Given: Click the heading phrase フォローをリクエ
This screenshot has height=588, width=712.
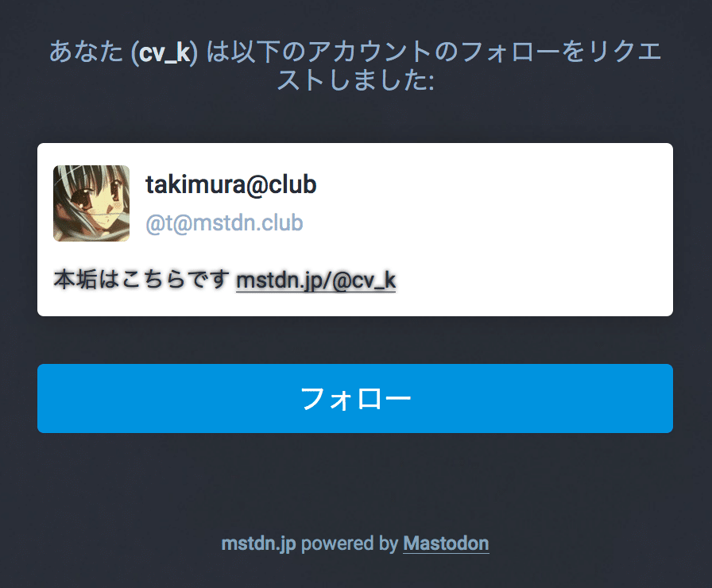Looking at the screenshot, I should [562, 52].
